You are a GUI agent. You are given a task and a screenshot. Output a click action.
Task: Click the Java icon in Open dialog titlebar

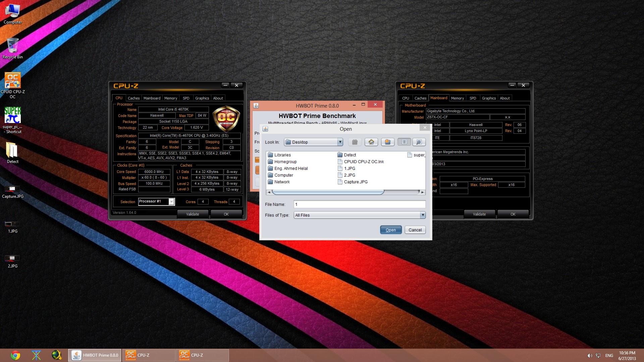[265, 129]
